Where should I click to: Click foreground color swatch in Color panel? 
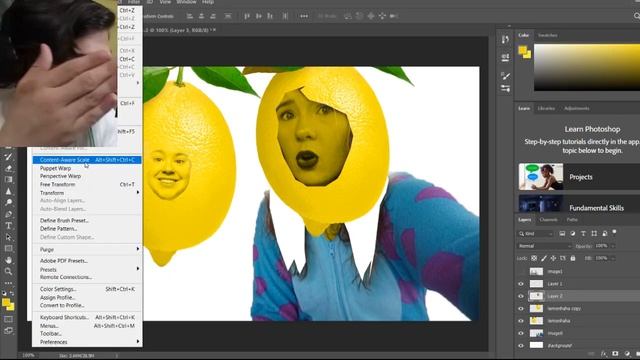coord(522,50)
